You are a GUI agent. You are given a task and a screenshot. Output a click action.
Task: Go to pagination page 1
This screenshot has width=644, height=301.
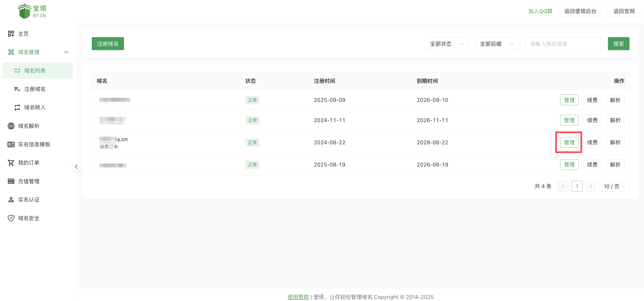click(577, 186)
